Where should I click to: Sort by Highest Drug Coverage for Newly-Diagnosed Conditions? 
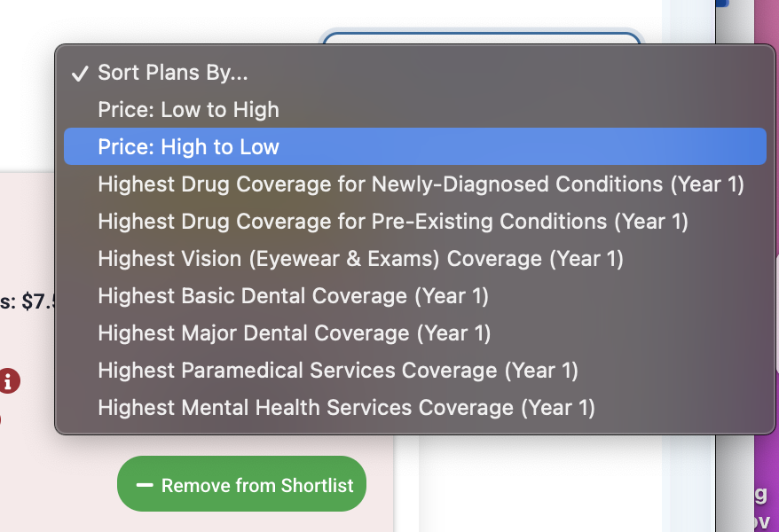coord(421,184)
